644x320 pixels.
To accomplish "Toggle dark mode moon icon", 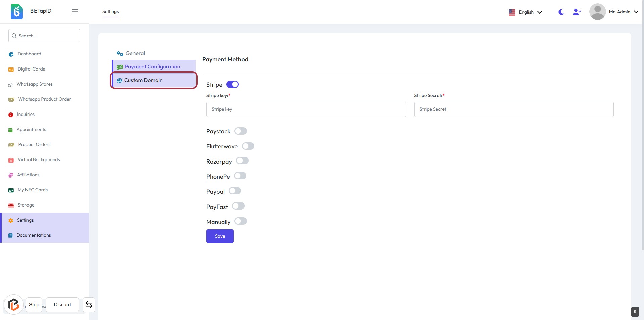I will [x=561, y=12].
